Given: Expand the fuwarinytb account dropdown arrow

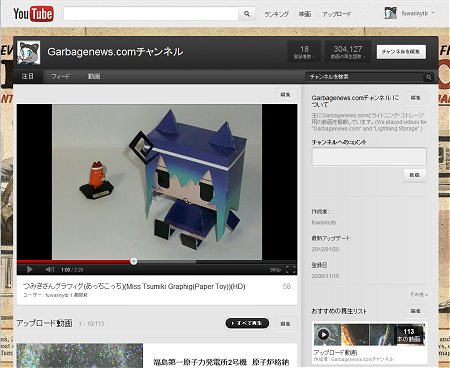Looking at the screenshot, I should (433, 13).
